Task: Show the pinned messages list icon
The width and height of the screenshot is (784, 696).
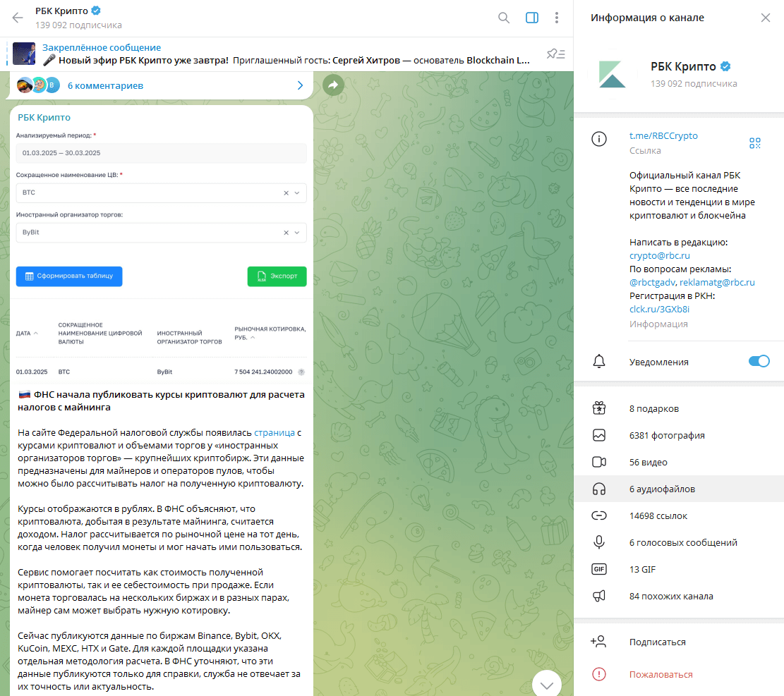Action: [555, 54]
